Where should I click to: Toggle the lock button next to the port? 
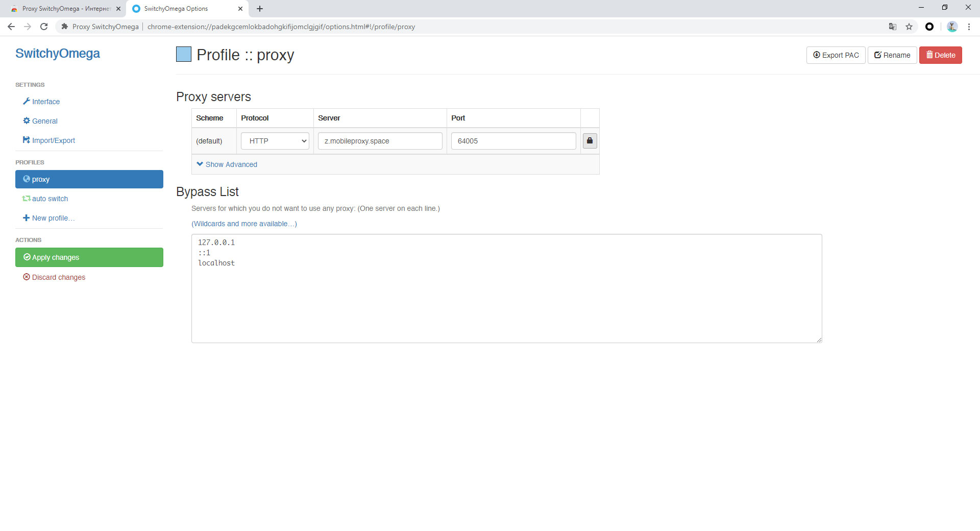click(590, 141)
